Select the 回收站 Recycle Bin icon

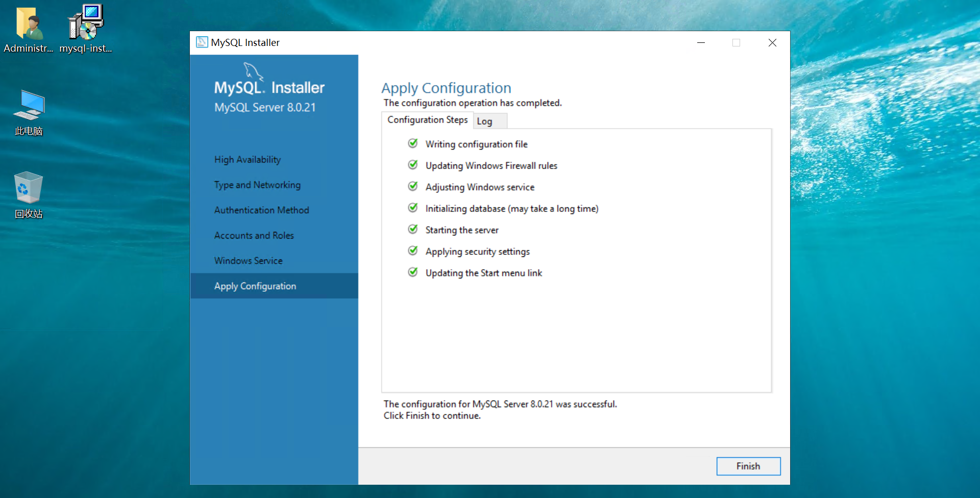pos(29,195)
